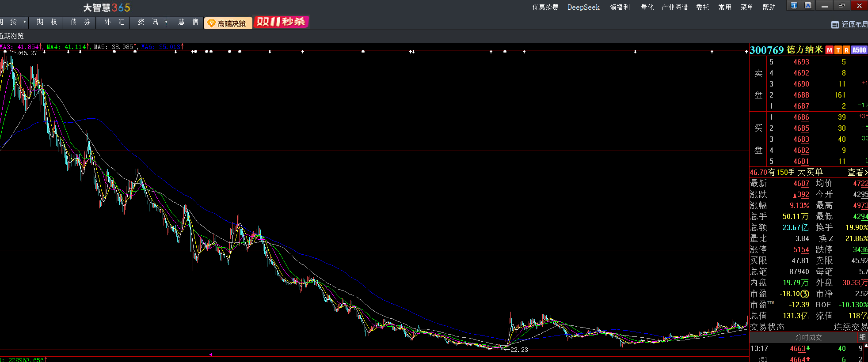Click the orange T badge beside 德方纳米
Viewport: 868px width, 362px height.
(x=838, y=50)
